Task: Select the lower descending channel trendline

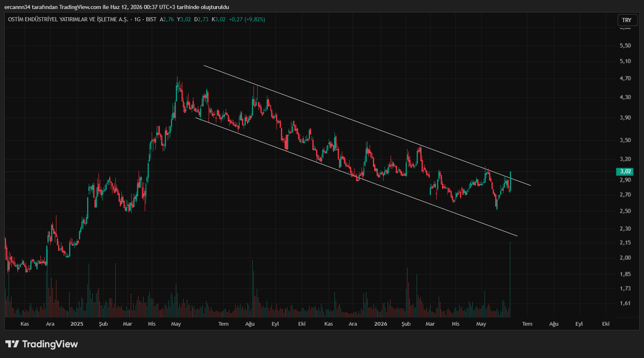Action: pyautogui.click(x=356, y=177)
